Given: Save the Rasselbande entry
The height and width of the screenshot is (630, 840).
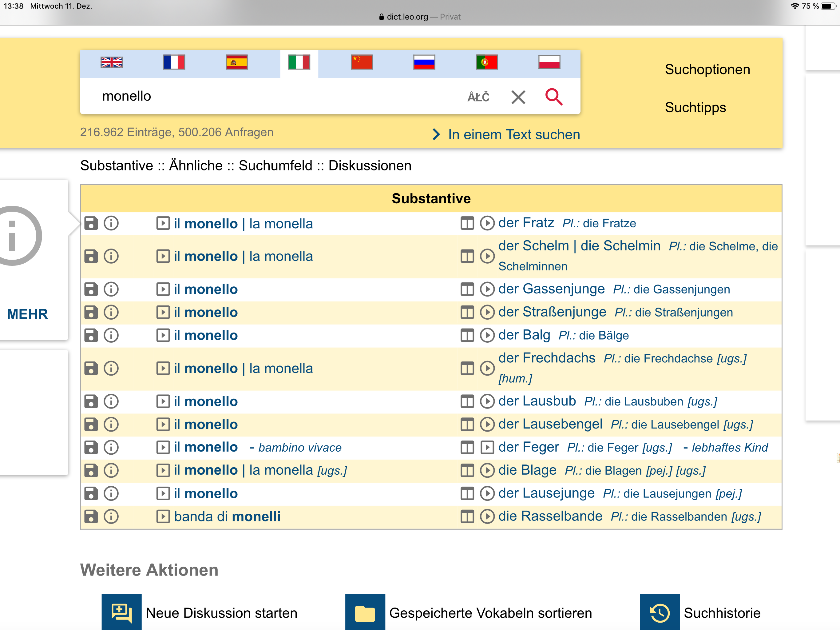Looking at the screenshot, I should 91,516.
